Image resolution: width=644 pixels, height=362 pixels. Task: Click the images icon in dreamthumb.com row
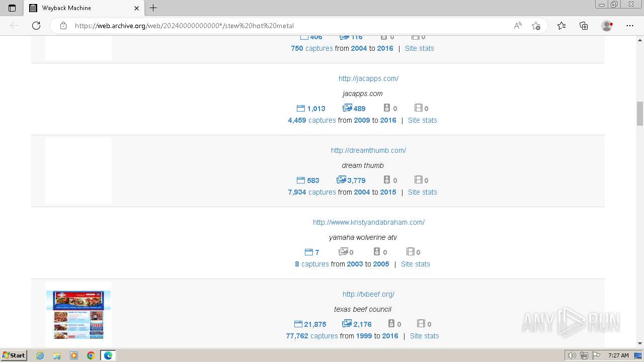point(341,179)
